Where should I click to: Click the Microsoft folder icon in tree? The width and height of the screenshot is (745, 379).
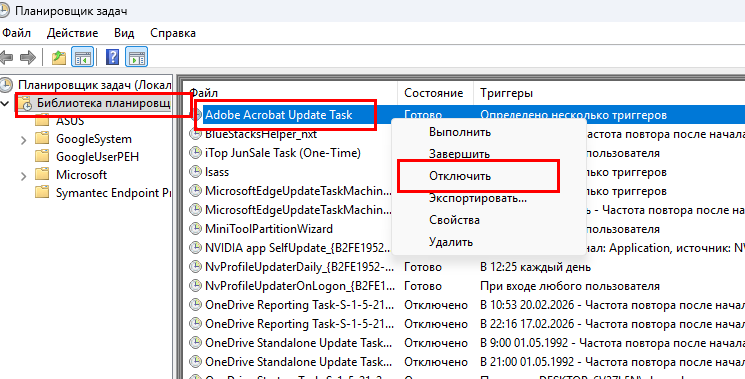click(42, 175)
